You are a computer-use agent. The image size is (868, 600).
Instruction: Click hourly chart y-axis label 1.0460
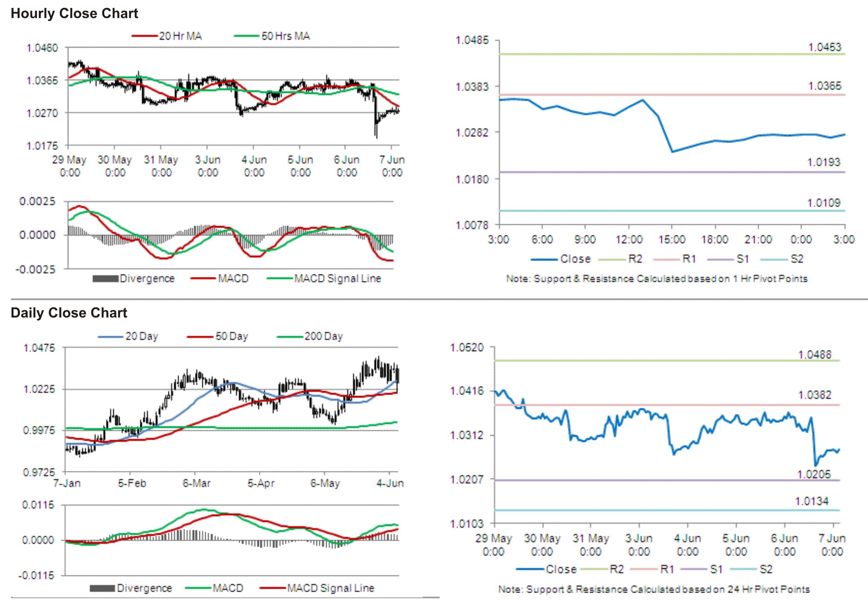coord(42,48)
